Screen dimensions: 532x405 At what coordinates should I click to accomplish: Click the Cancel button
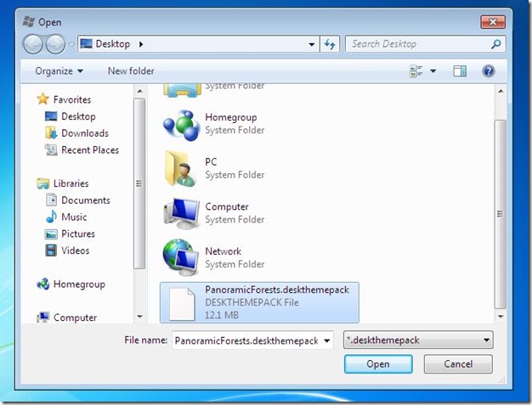point(458,364)
